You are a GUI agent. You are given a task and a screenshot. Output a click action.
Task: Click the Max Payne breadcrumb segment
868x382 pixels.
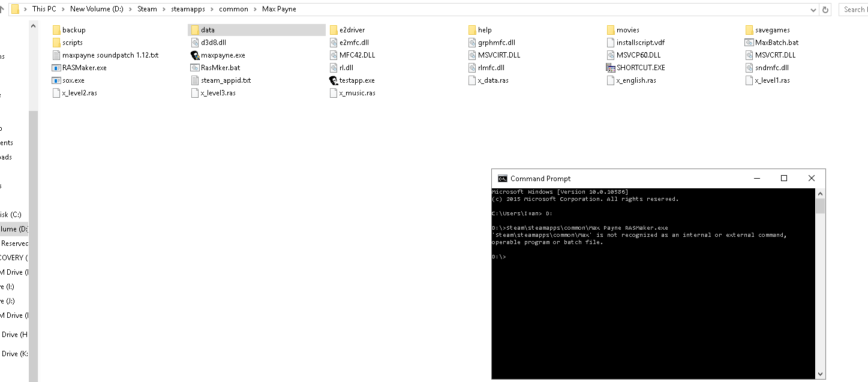[279, 10]
